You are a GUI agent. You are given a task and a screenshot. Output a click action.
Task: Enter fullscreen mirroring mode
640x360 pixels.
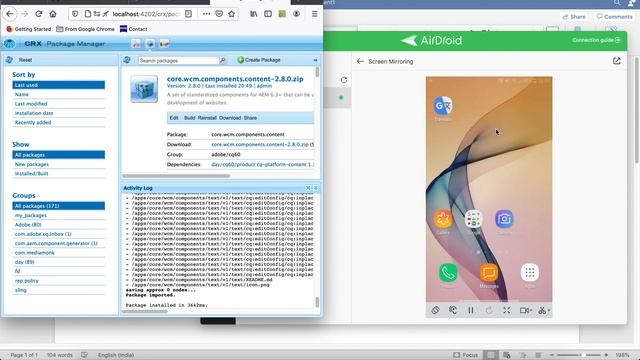(507, 310)
